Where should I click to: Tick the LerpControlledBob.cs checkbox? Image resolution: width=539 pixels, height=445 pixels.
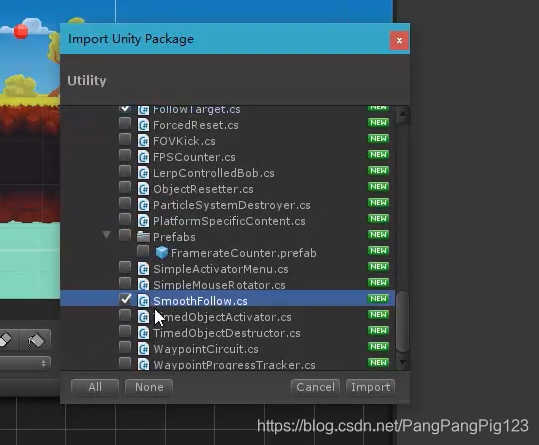point(125,171)
